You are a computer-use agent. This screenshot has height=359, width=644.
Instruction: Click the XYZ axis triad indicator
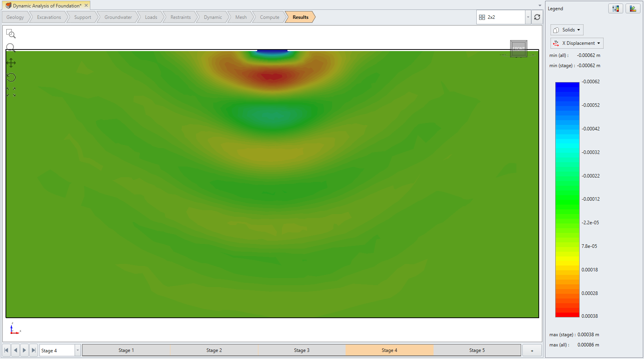[15, 329]
